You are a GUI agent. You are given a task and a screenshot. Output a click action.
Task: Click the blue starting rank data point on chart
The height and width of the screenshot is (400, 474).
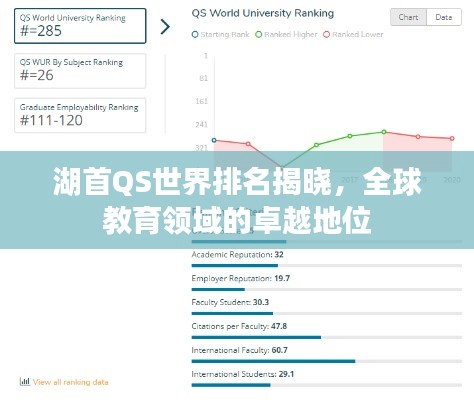(214, 140)
